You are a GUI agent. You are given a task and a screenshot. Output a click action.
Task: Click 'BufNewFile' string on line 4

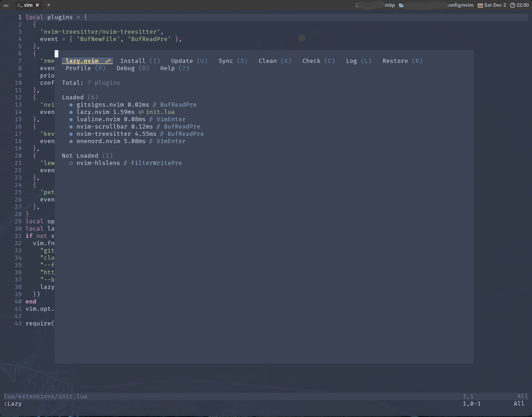[x=98, y=39]
